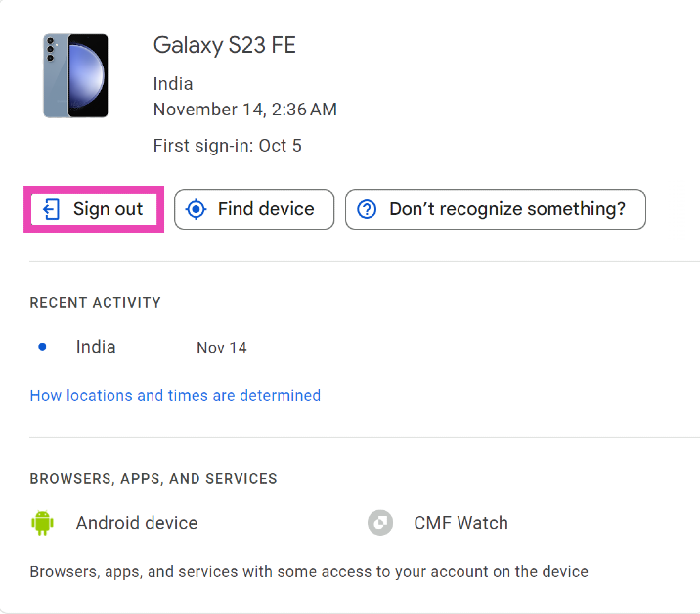Click the sign-out door arrow icon
700x614 pixels.
tap(52, 209)
